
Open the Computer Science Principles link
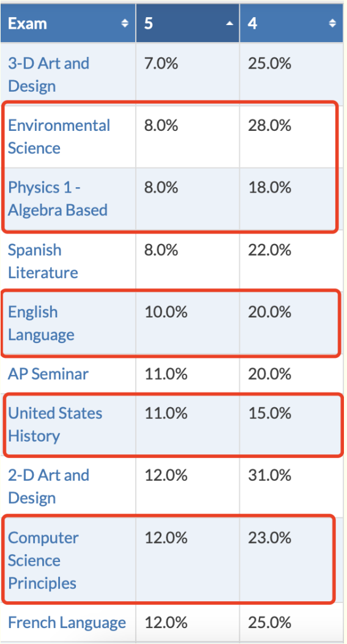(x=43, y=560)
